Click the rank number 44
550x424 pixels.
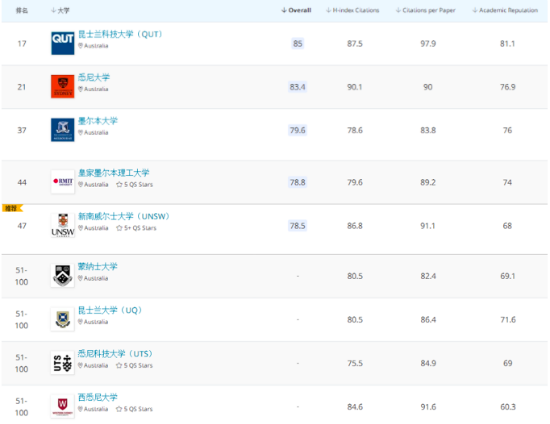[x=22, y=182]
